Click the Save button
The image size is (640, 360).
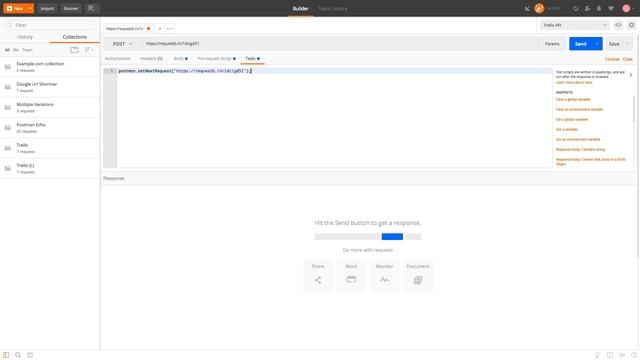pyautogui.click(x=614, y=44)
